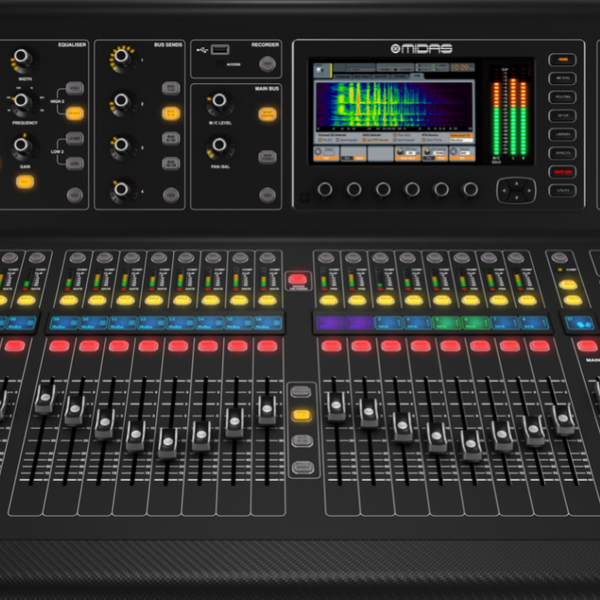600x600 pixels.
Task: Click the spectrogram graph on the display
Action: click(394, 105)
